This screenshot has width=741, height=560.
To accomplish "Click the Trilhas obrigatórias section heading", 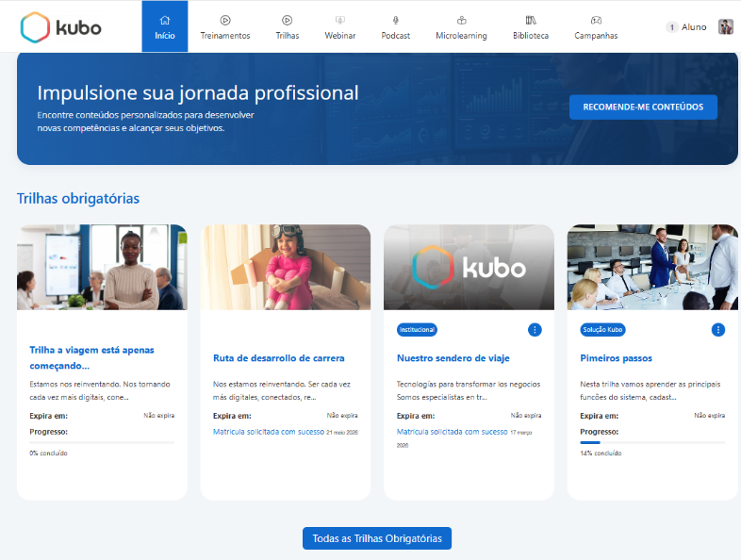I will point(78,199).
